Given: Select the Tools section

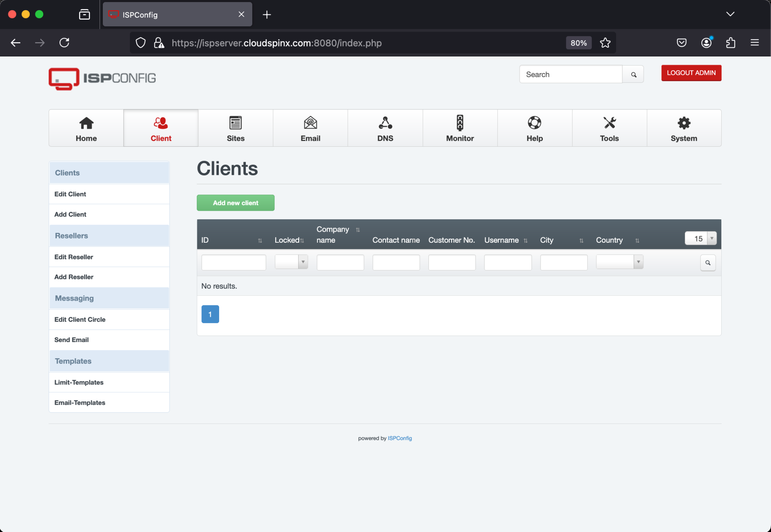Looking at the screenshot, I should pos(609,128).
